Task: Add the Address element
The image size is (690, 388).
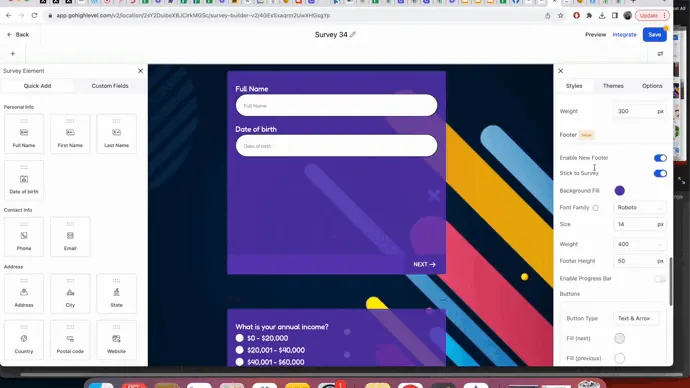Action: coord(24,293)
